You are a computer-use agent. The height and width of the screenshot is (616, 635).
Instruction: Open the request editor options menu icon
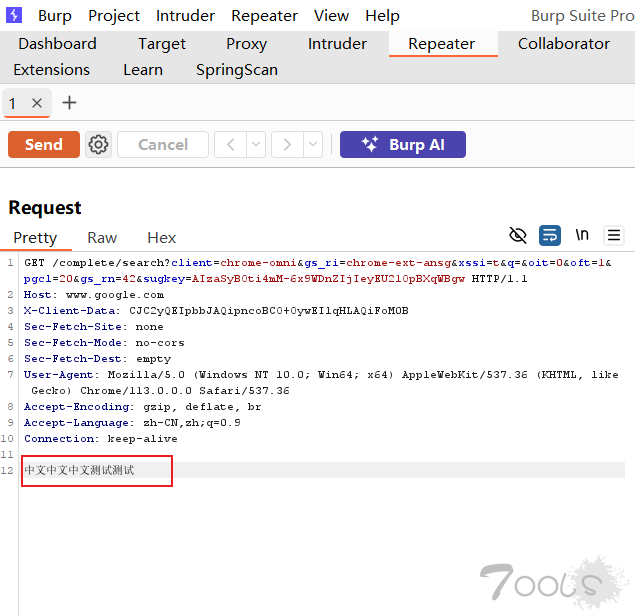614,236
